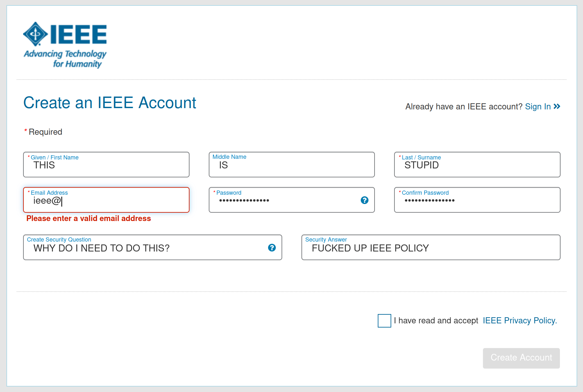The height and width of the screenshot is (392, 583).
Task: Select the Confirm Password field
Action: click(x=477, y=200)
